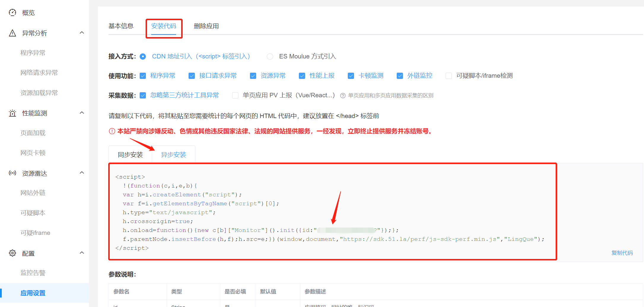Select CDN 地址引入 radio option
644x307 pixels.
[143, 56]
